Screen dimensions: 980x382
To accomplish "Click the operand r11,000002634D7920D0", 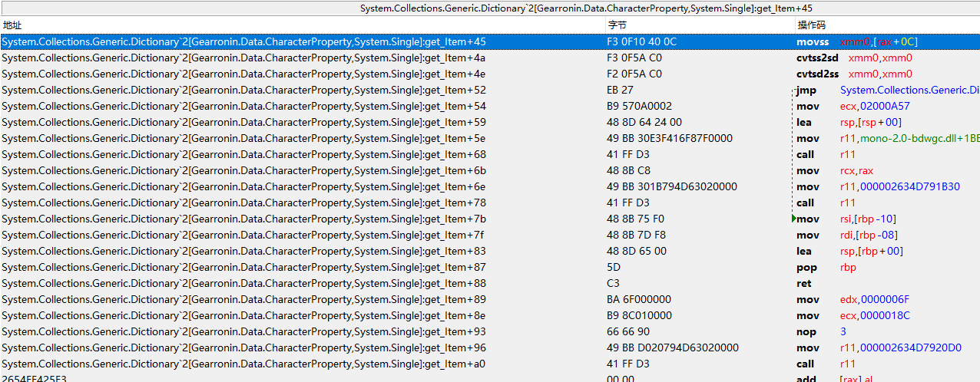I will (x=900, y=347).
